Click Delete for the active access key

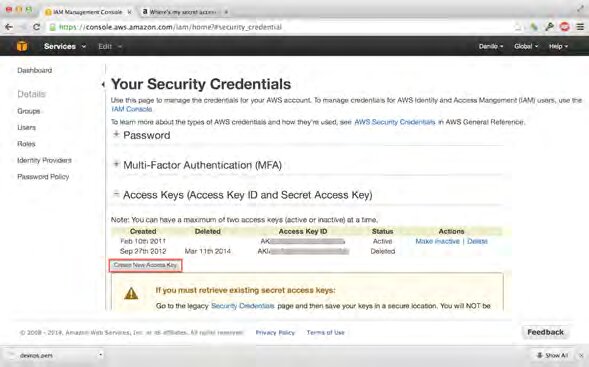click(477, 241)
